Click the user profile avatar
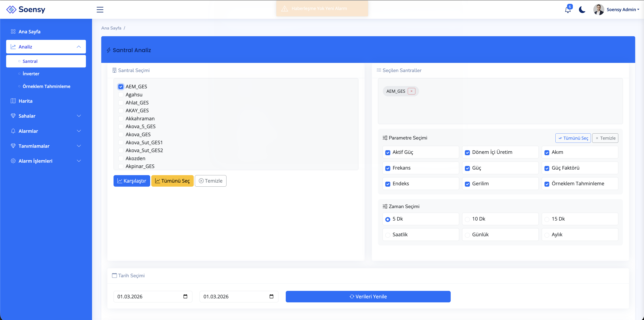 (x=599, y=10)
